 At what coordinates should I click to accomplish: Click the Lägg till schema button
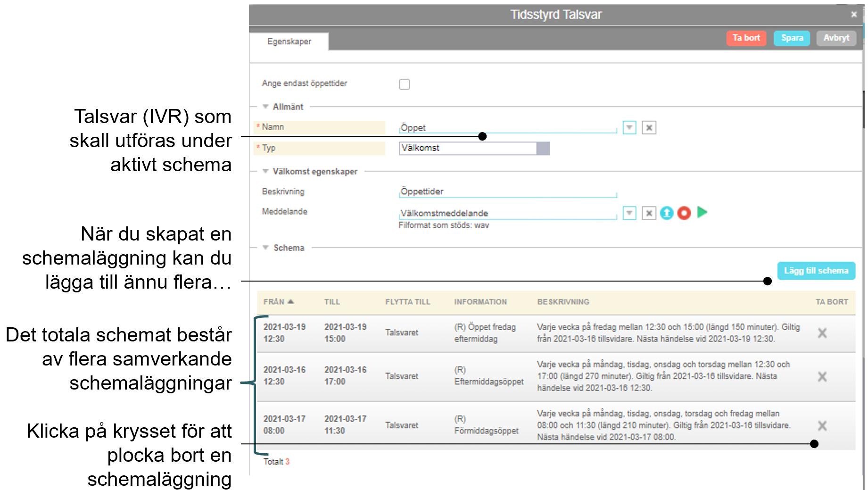pos(816,271)
